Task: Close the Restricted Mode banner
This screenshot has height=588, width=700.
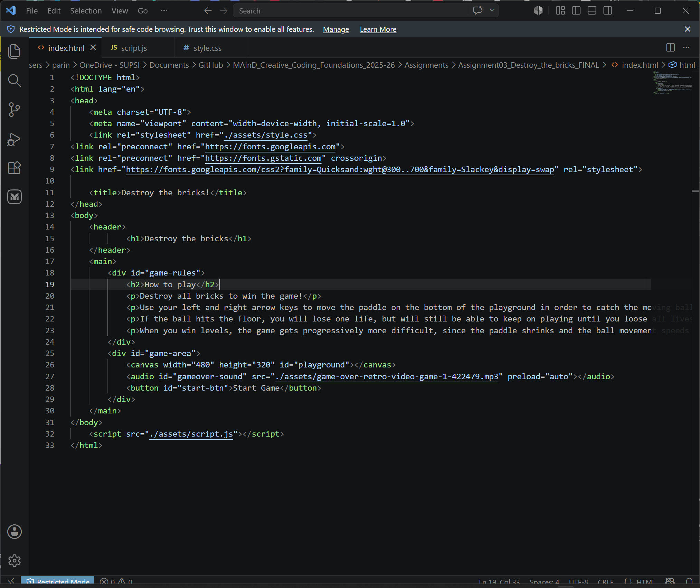Action: coord(687,29)
